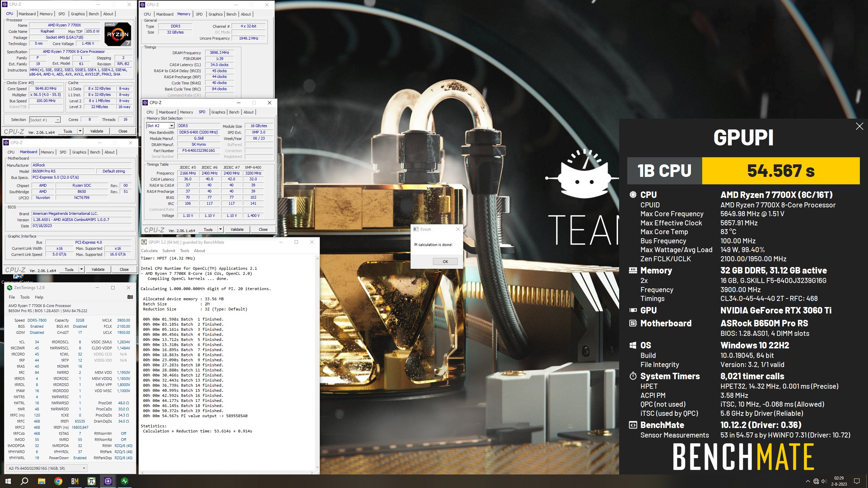
Task: Open the Slot #2 memory slot dropdown
Action: pyautogui.click(x=172, y=126)
